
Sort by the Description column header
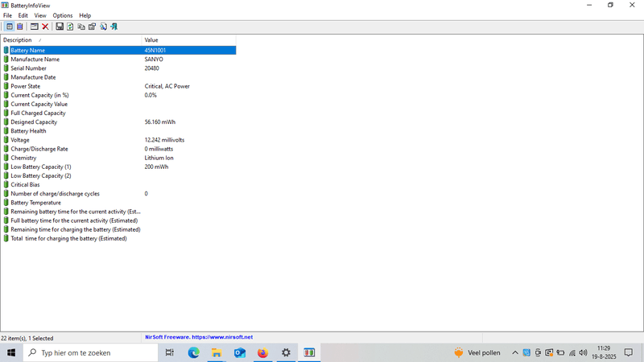click(x=71, y=39)
